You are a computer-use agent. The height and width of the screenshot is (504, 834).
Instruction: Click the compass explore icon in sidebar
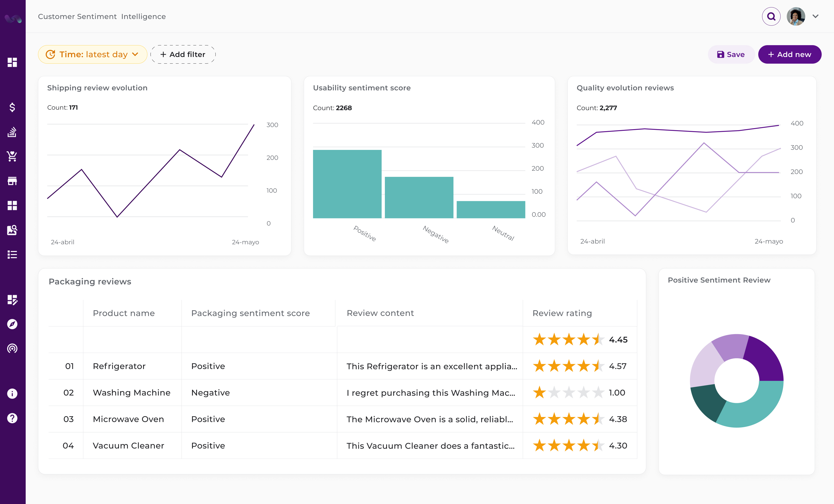pos(13,324)
